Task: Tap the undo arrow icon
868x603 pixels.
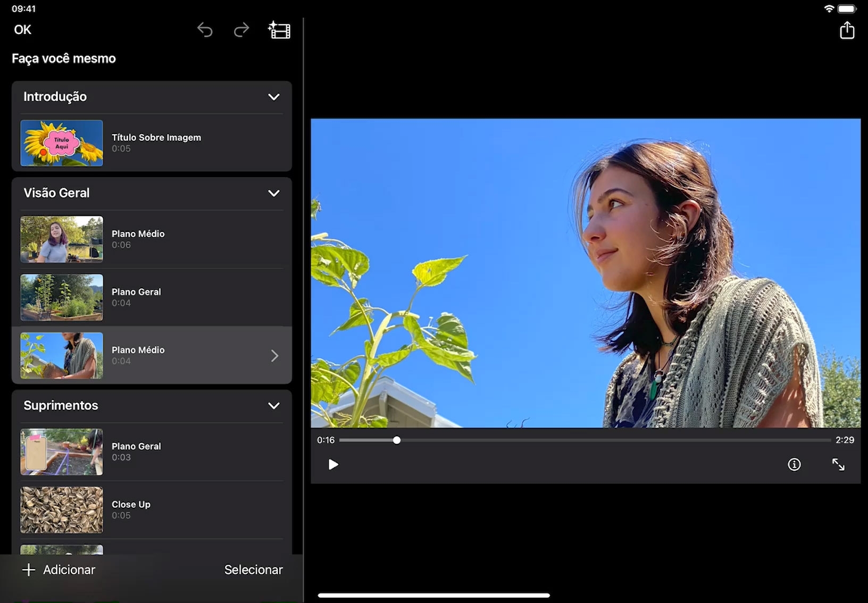Action: point(205,30)
